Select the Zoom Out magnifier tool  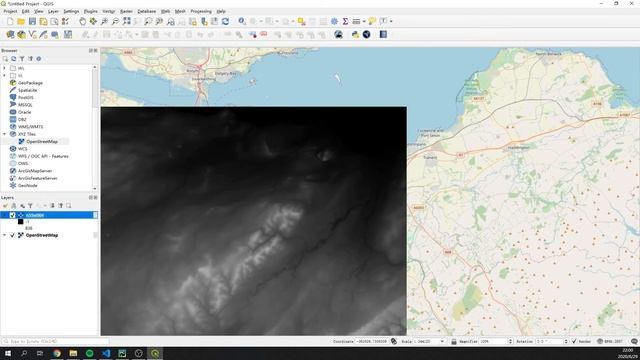pyautogui.click(x=116, y=21)
